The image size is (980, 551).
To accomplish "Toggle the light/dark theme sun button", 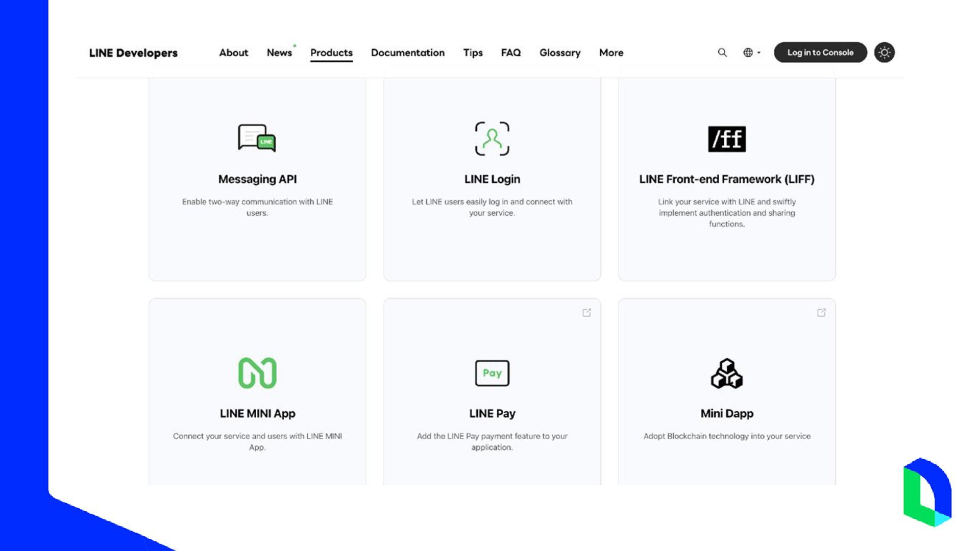I will [885, 53].
